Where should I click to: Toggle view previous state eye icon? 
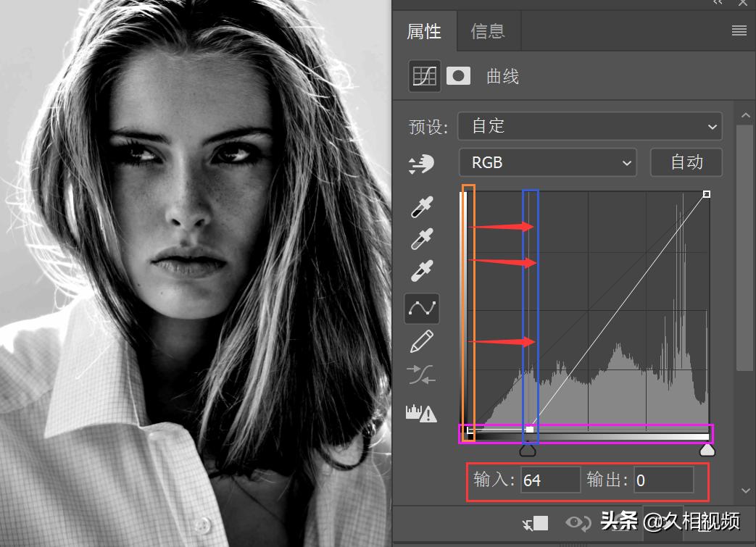pyautogui.click(x=578, y=523)
